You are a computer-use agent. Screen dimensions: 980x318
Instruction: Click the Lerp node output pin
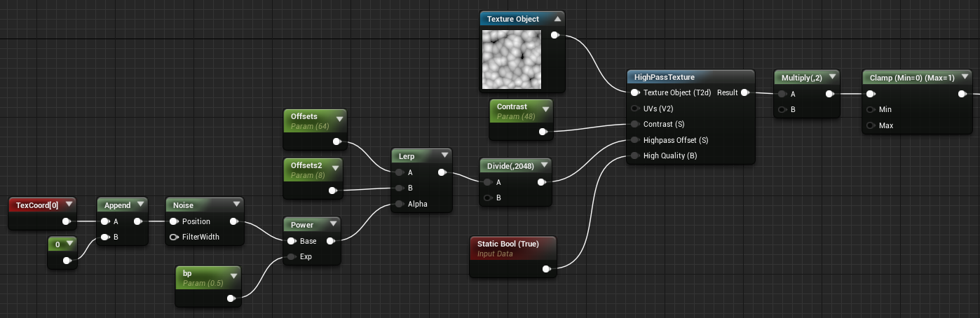[x=442, y=172]
